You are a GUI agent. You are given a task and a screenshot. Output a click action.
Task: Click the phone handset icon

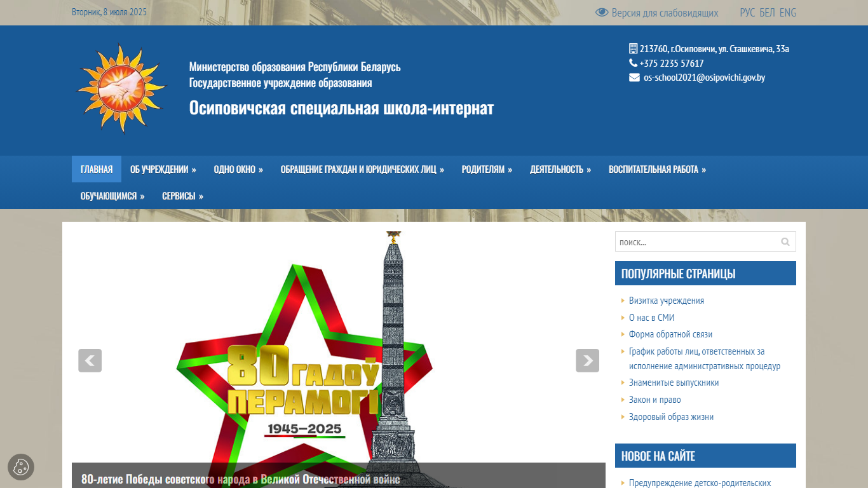[x=633, y=63]
